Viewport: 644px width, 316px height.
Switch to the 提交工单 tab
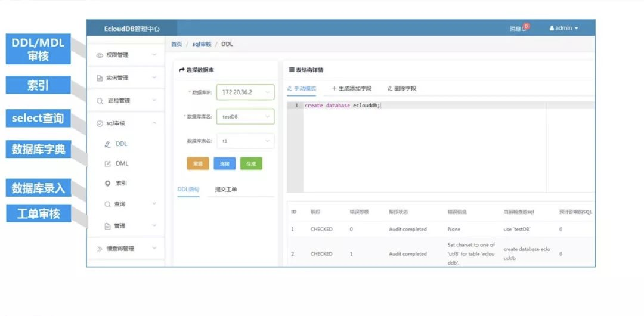(x=226, y=190)
